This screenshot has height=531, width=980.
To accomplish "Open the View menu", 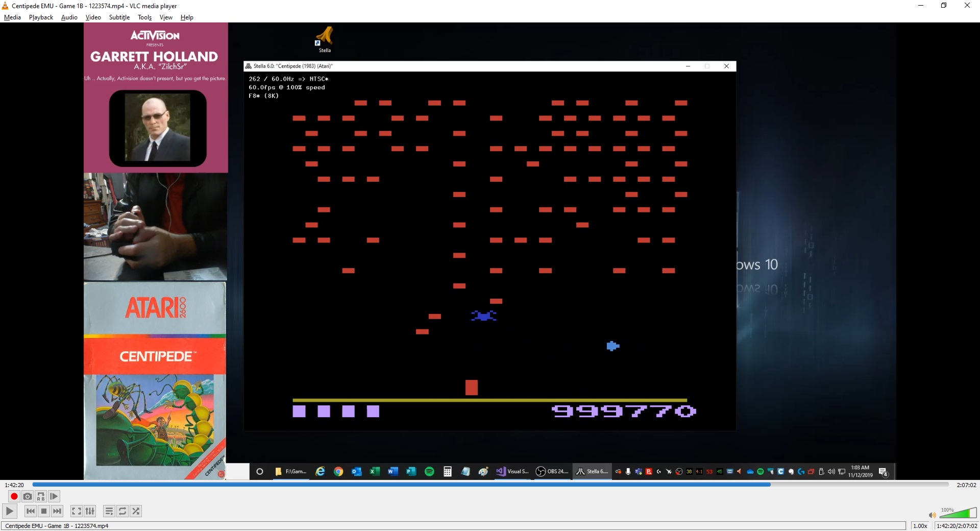I will (166, 17).
